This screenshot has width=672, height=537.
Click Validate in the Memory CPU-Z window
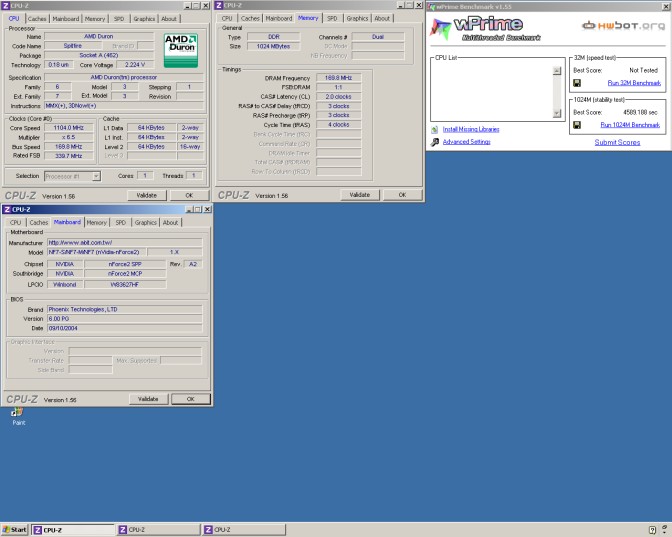tap(360, 195)
